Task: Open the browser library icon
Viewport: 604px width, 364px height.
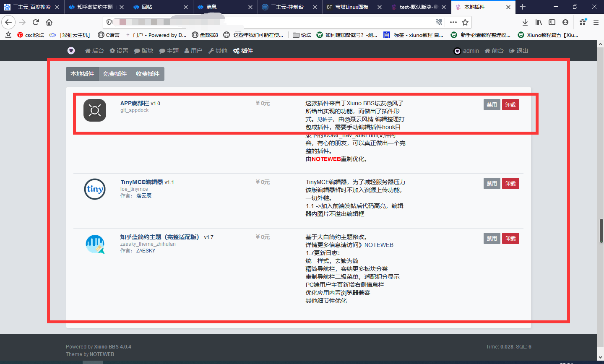Action: pos(539,22)
